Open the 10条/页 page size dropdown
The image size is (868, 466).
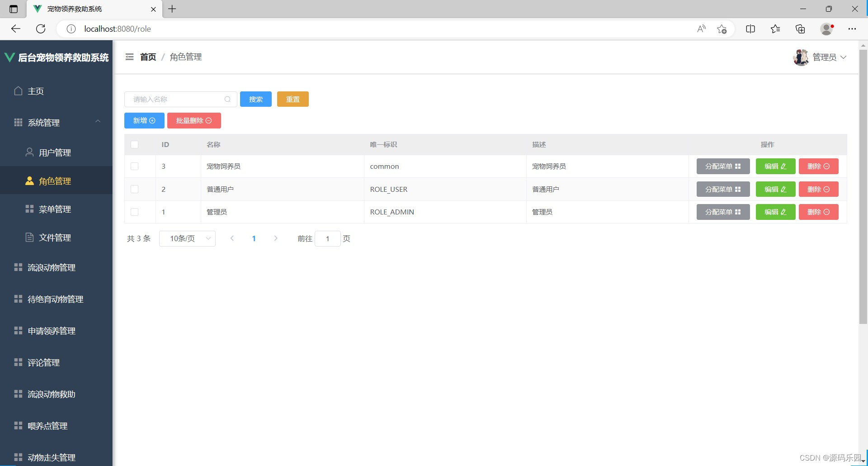(x=187, y=238)
